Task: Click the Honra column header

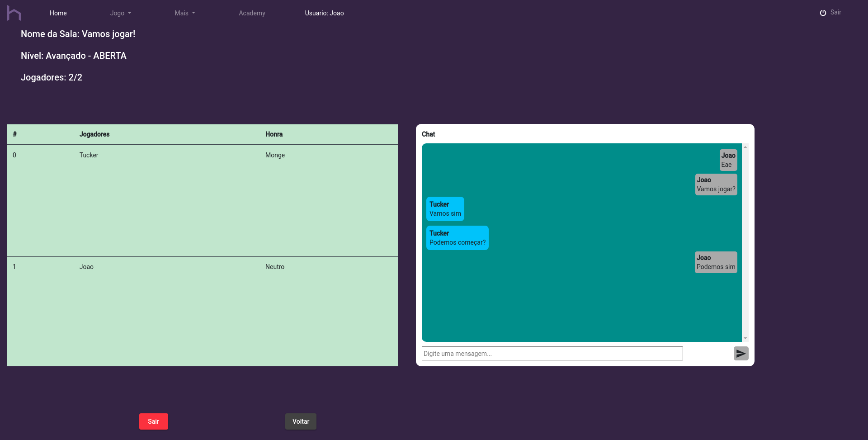Action: (274, 134)
